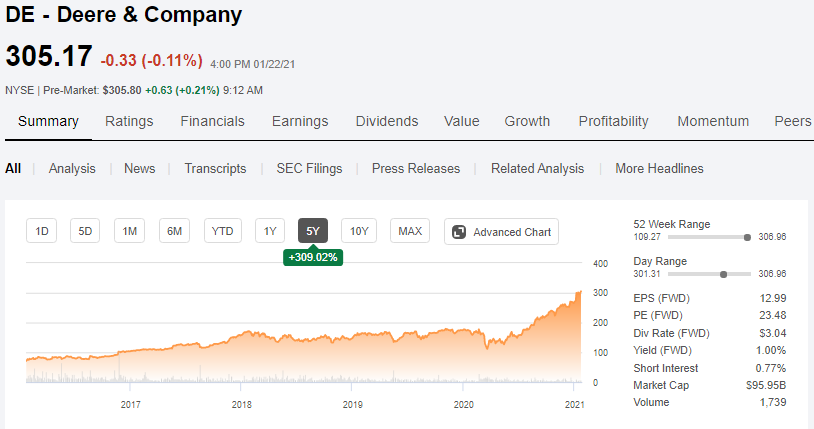This screenshot has height=429, width=814.
Task: Show SEC Filings headlines
Action: pyautogui.click(x=309, y=168)
